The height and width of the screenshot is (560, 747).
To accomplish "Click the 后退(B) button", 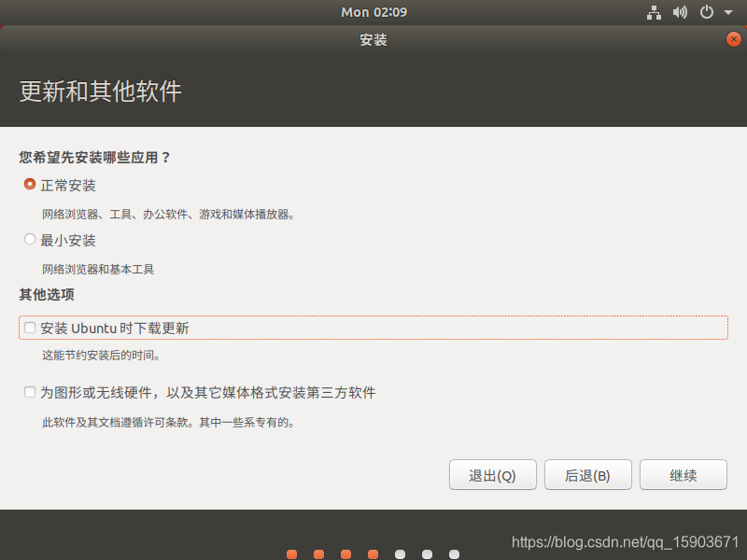I will (x=588, y=475).
